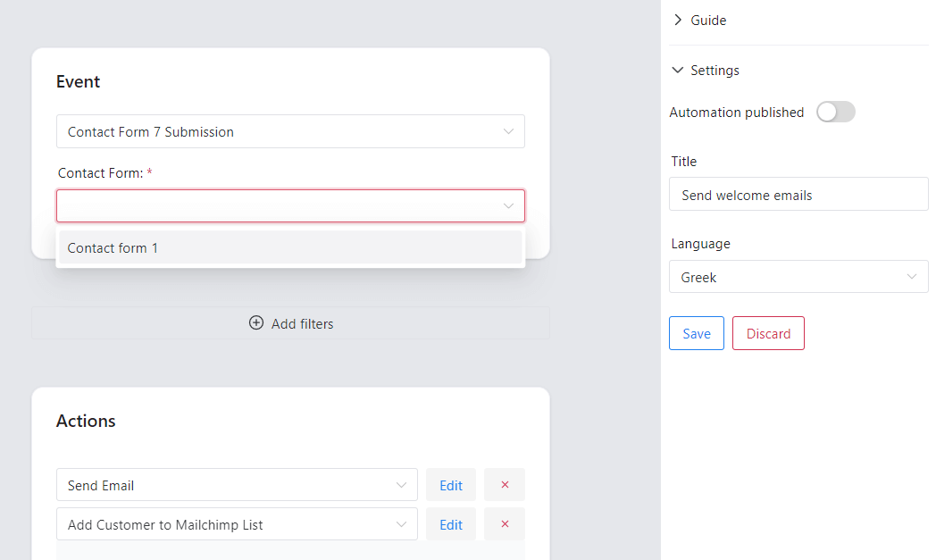This screenshot has width=936, height=560.
Task: Open the Contact Form required dropdown
Action: [290, 206]
